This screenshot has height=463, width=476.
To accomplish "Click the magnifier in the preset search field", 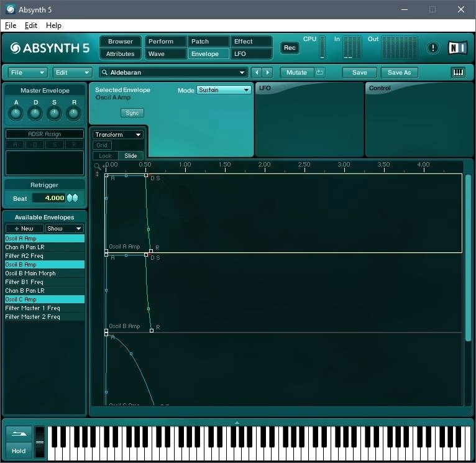I will click(x=104, y=72).
